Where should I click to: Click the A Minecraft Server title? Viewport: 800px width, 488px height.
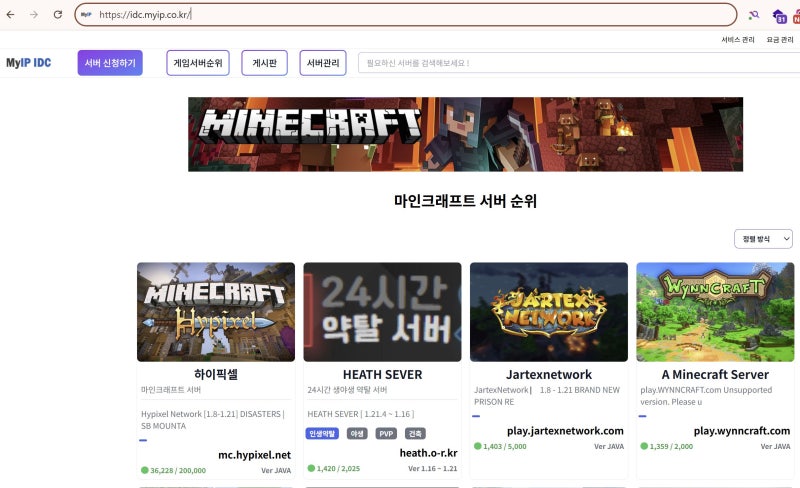(715, 374)
